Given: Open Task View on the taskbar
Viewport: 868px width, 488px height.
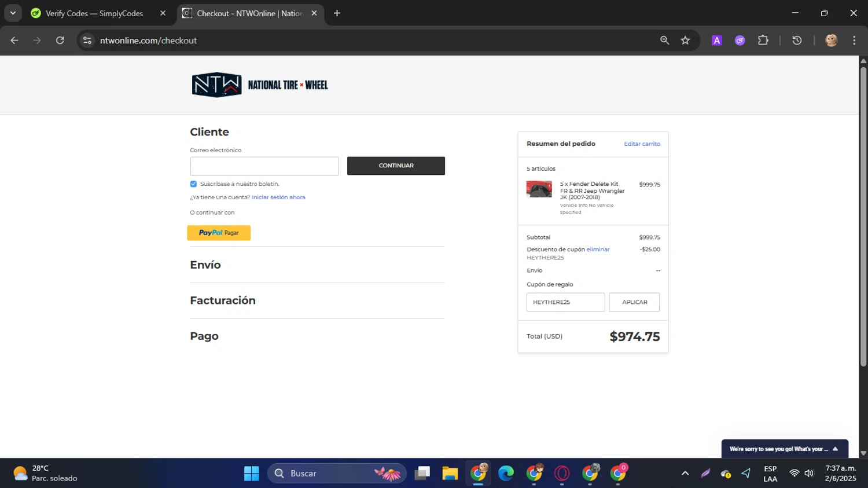Looking at the screenshot, I should click(422, 474).
